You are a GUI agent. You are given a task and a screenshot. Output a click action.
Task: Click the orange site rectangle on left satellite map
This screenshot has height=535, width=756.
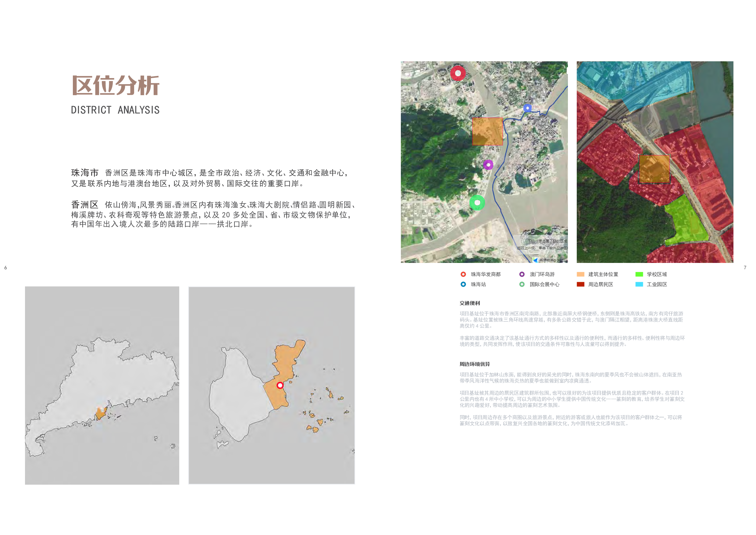point(487,131)
